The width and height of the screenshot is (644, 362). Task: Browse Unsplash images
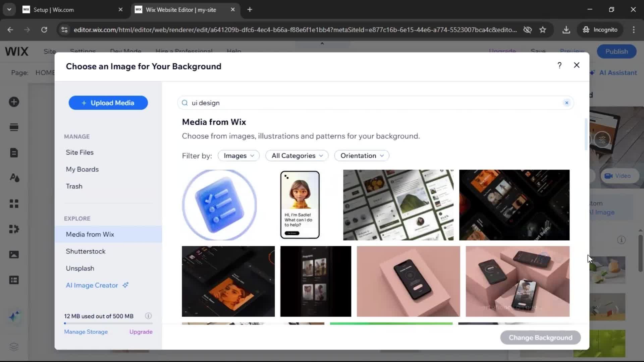pos(80,268)
